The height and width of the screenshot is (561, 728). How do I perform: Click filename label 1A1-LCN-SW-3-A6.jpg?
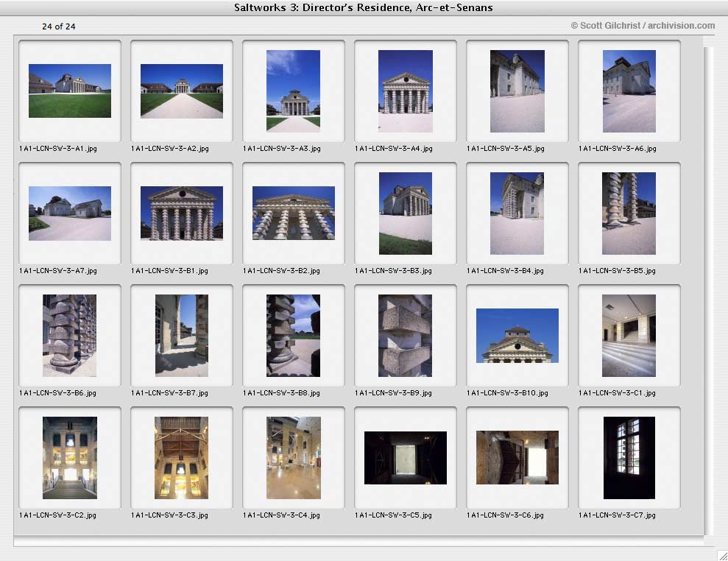click(618, 149)
